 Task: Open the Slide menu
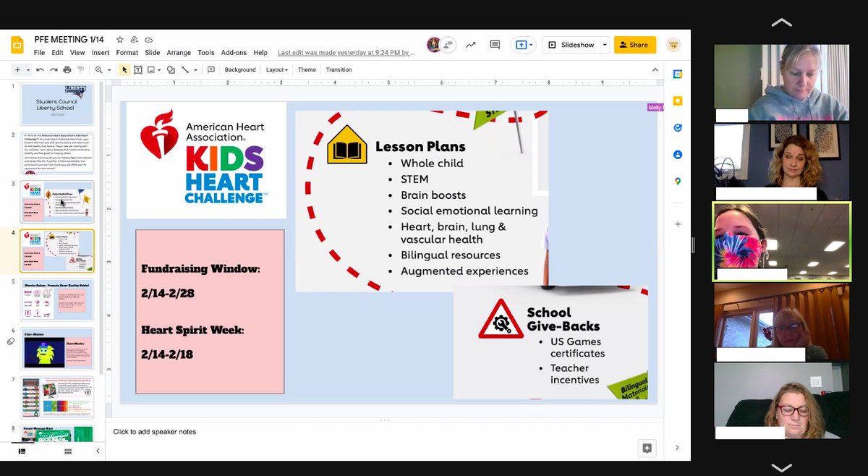pos(153,53)
